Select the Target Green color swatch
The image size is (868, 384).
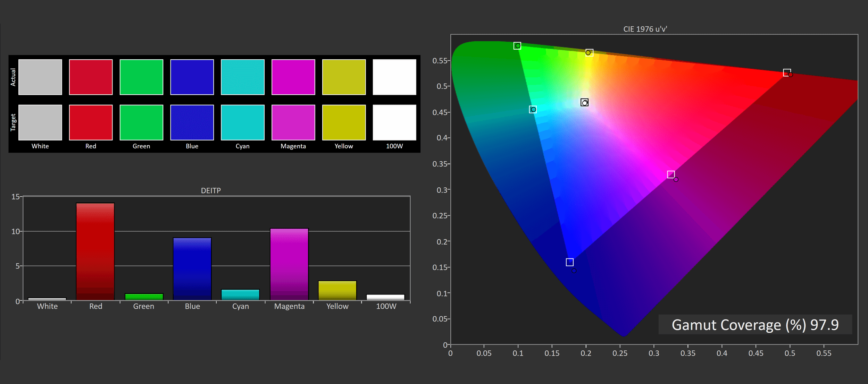[141, 122]
